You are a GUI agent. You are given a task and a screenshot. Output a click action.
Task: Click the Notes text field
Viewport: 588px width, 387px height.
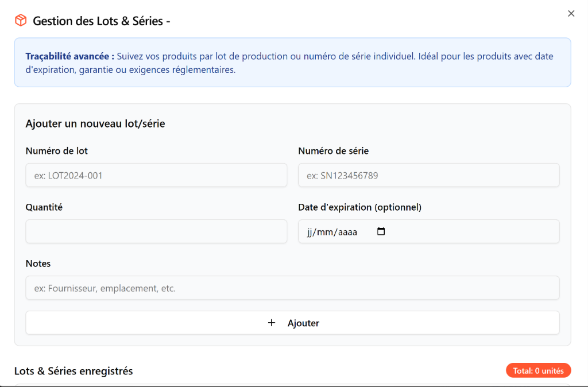[x=292, y=288]
